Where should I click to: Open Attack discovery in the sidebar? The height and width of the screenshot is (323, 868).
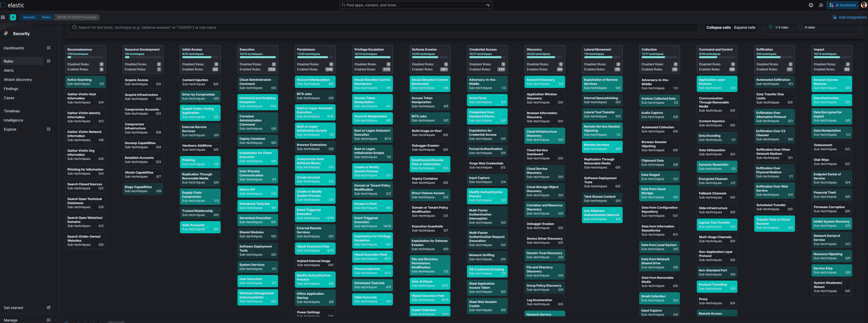18,80
